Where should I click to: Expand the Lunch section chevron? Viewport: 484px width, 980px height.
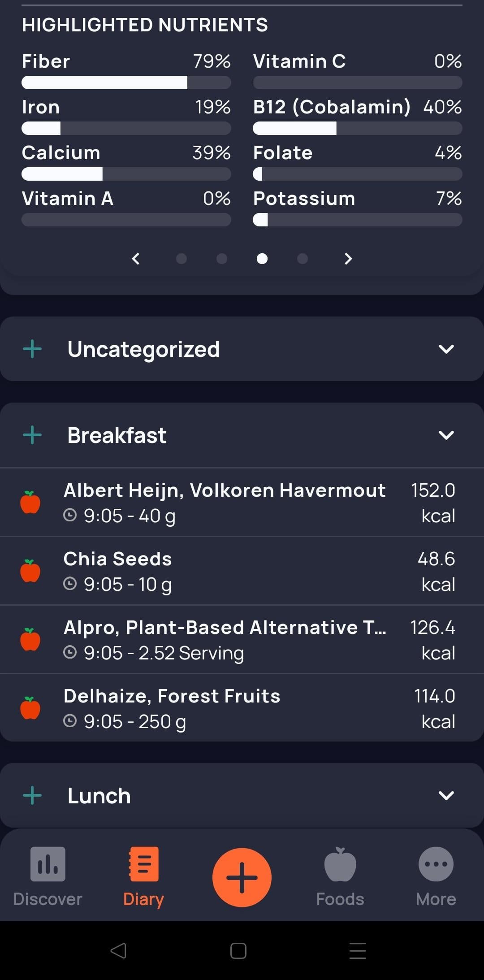[446, 795]
